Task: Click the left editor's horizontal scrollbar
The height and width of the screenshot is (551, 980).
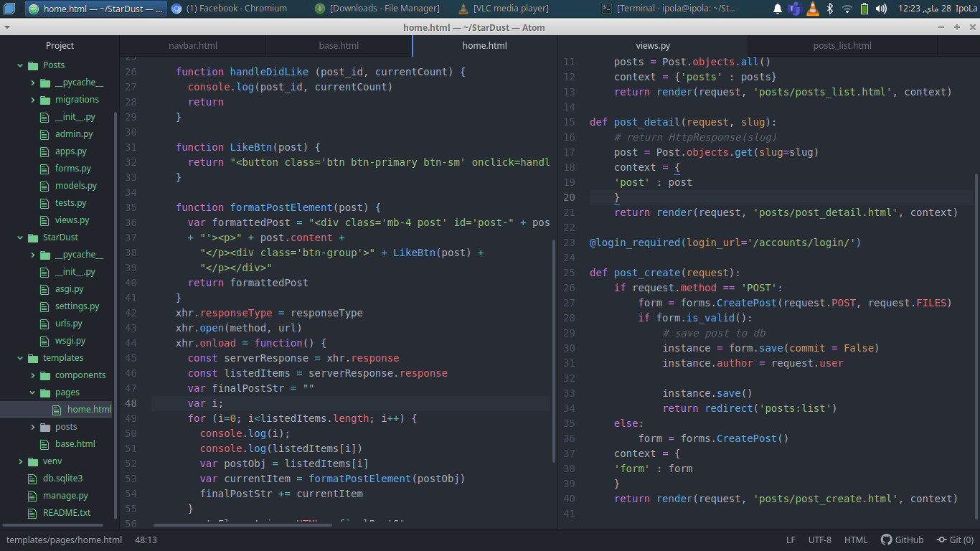Action: click(244, 525)
